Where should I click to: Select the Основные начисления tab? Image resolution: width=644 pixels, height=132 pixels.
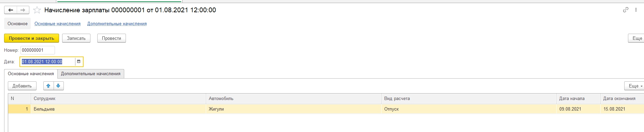pyautogui.click(x=31, y=74)
